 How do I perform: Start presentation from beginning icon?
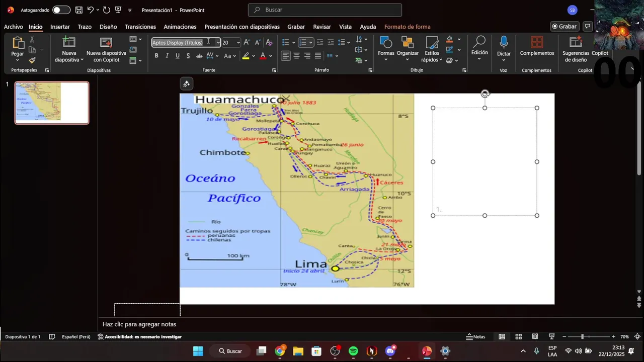(118, 10)
